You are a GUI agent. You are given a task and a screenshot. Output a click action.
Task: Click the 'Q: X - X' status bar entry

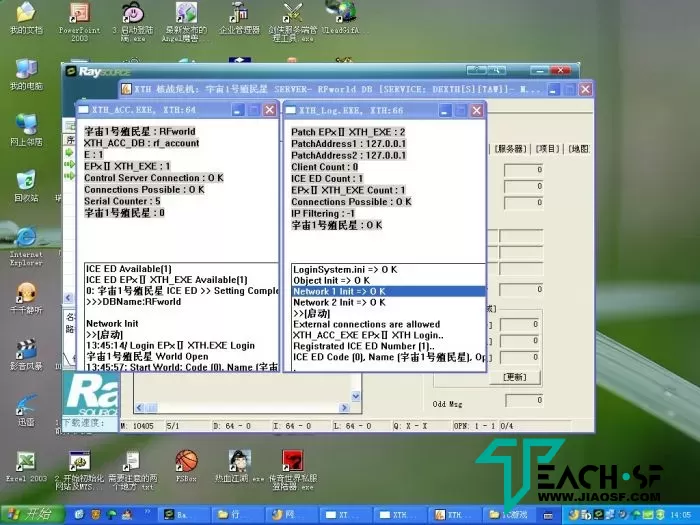tap(410, 426)
